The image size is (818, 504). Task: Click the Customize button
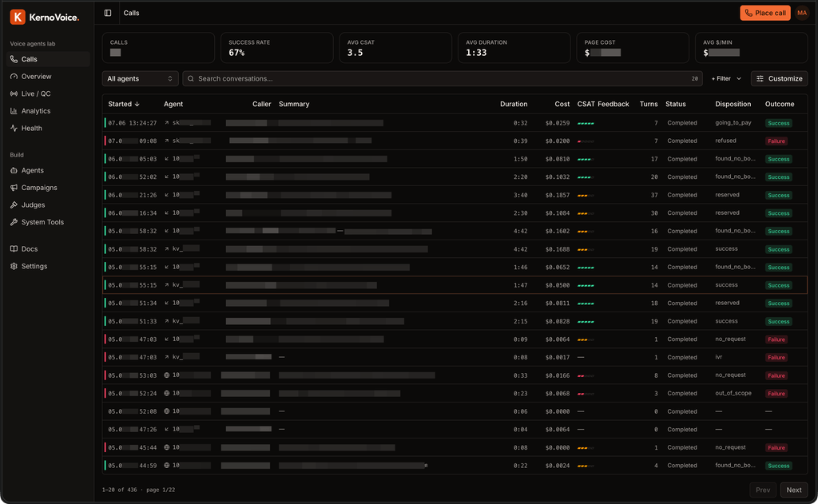click(780, 79)
